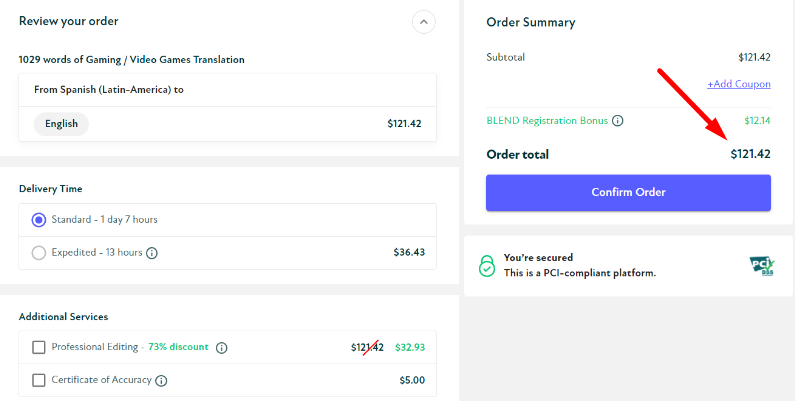The width and height of the screenshot is (795, 401).
Task: Click the 73% discount label
Action: (178, 347)
